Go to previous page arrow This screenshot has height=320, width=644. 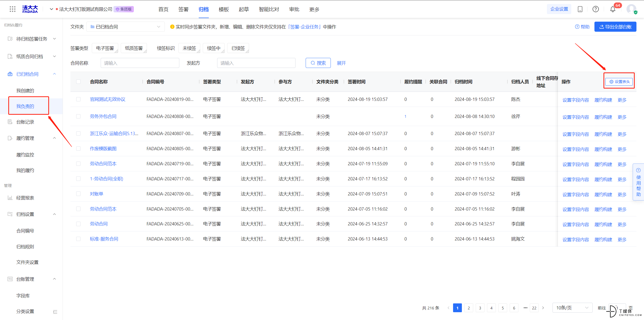(449, 308)
